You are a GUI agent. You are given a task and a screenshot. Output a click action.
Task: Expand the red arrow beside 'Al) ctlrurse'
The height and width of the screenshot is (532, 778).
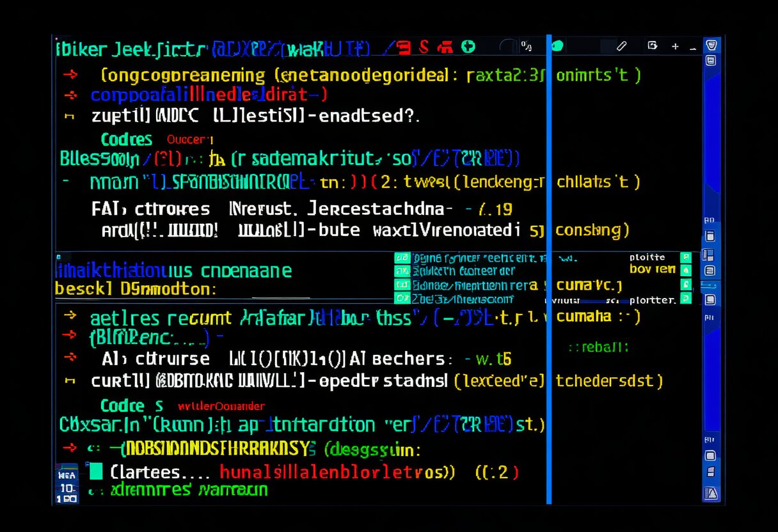pos(70,357)
